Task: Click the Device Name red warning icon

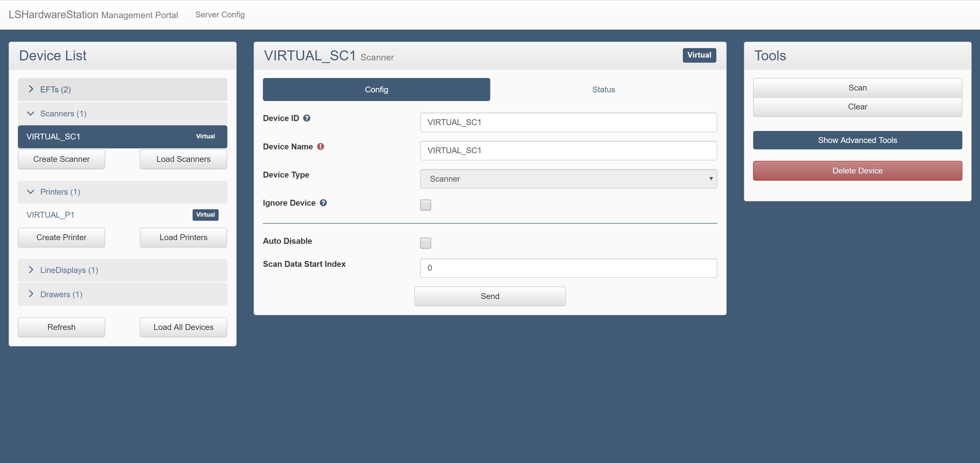Action: tap(321, 147)
